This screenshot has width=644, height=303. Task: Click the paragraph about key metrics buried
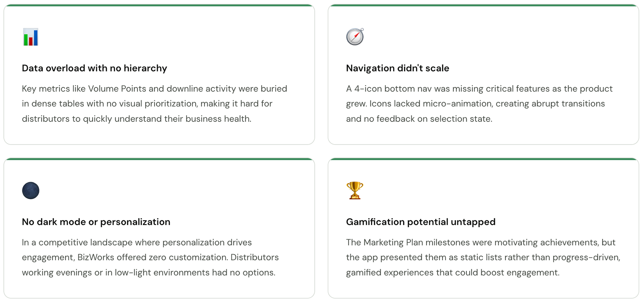click(154, 103)
